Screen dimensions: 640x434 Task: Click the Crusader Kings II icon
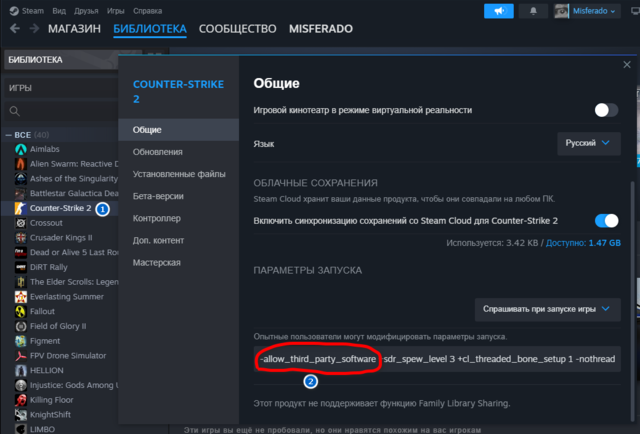21,238
